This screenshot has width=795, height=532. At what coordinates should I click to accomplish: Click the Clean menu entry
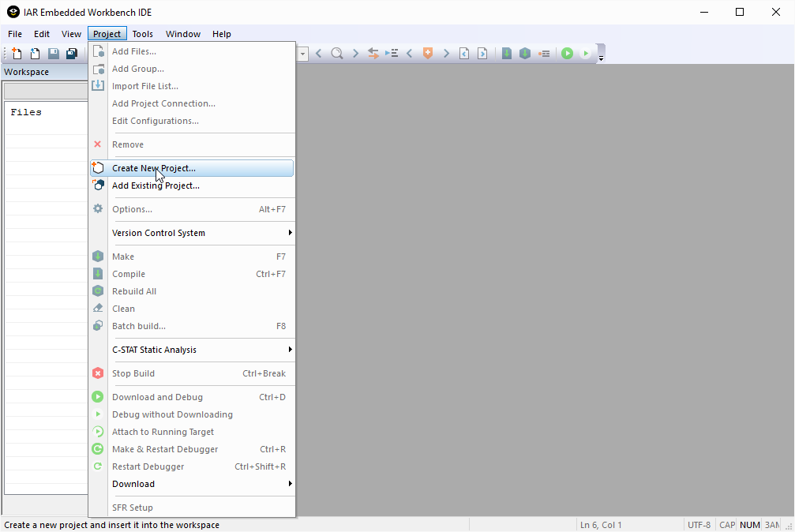click(192, 309)
